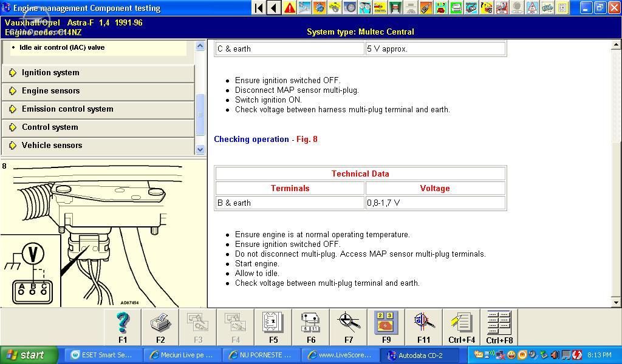
Task: Click the F11 magnifier diagnostic button
Action: click(423, 327)
